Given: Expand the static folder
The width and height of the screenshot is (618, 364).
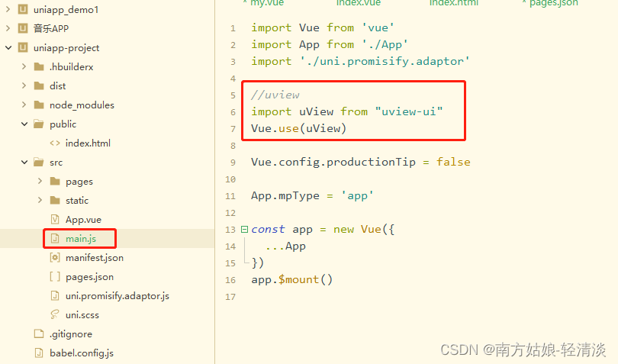Looking at the screenshot, I should (x=40, y=200).
